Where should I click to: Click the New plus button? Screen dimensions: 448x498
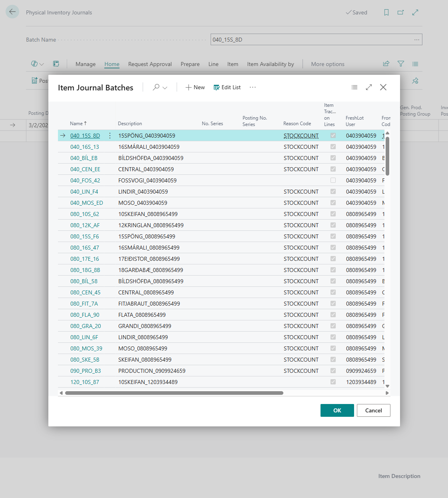[195, 87]
